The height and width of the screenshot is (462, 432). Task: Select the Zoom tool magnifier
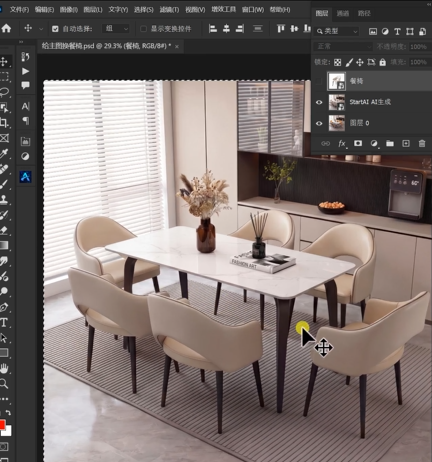tap(4, 384)
